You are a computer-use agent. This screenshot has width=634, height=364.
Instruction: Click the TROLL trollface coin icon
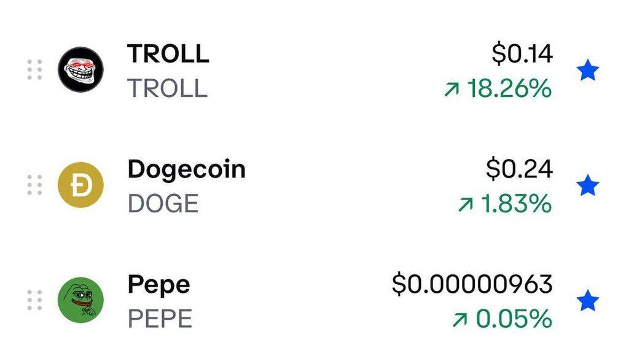[80, 69]
